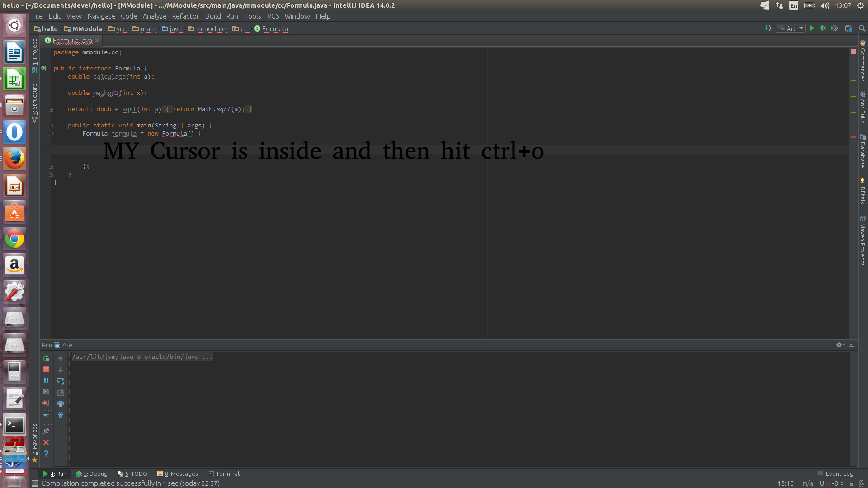868x488 pixels.
Task: Pause output in the Run panel
Action: click(46, 381)
